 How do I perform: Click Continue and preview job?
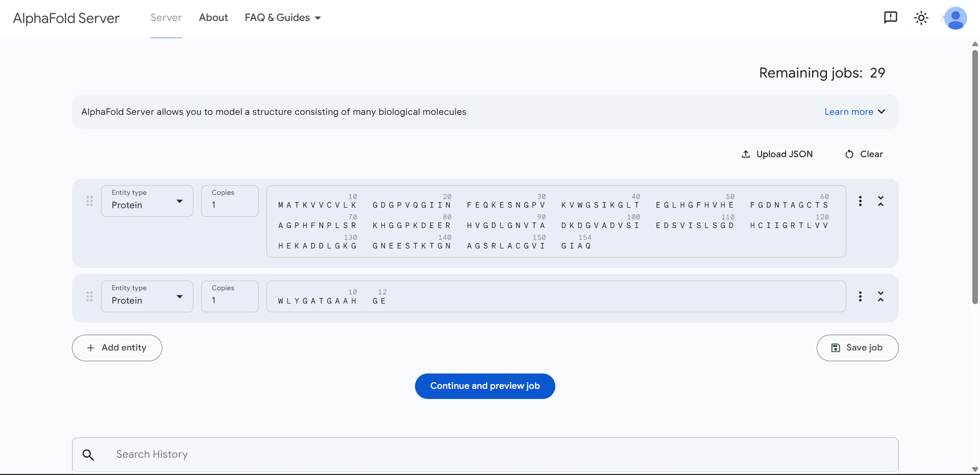[x=485, y=386]
